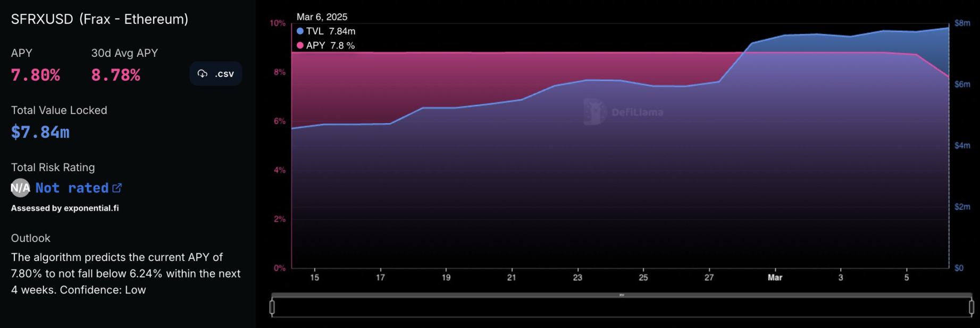Click the cloud download icon

pos(203,74)
